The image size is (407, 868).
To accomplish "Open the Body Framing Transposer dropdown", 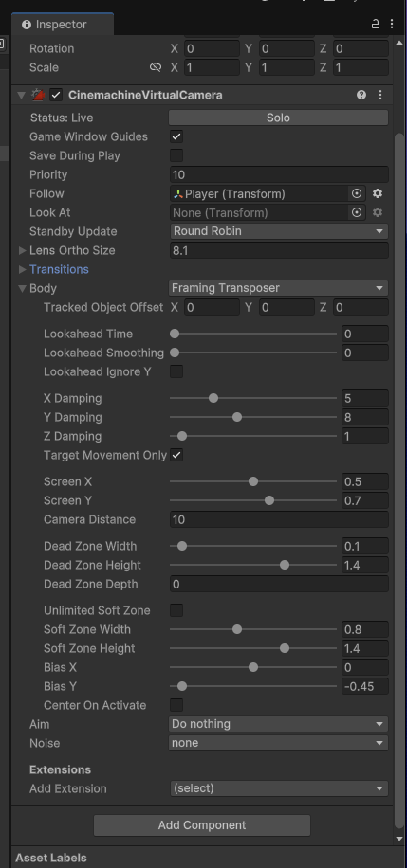I will [x=278, y=288].
